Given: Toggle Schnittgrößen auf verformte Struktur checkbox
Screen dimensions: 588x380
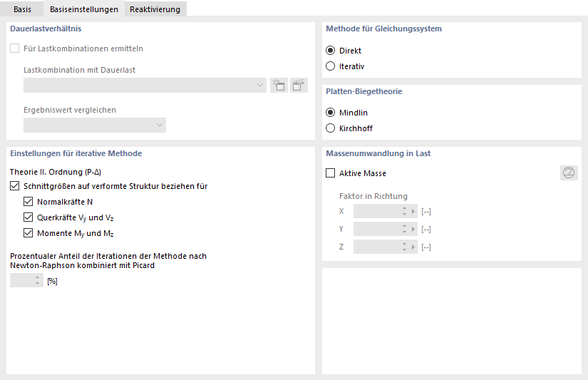Looking at the screenshot, I should click(15, 186).
